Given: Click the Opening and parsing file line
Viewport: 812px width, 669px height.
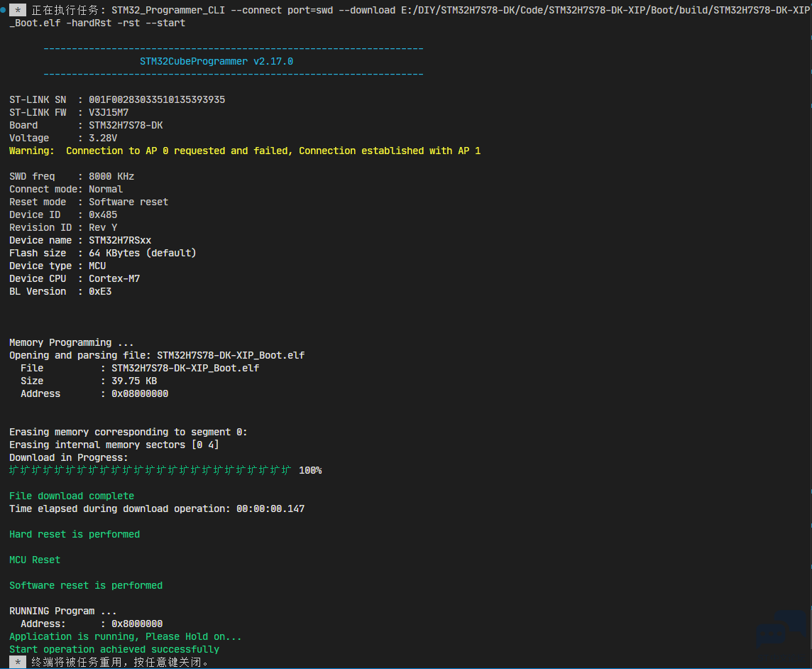Looking at the screenshot, I should 157,356.
